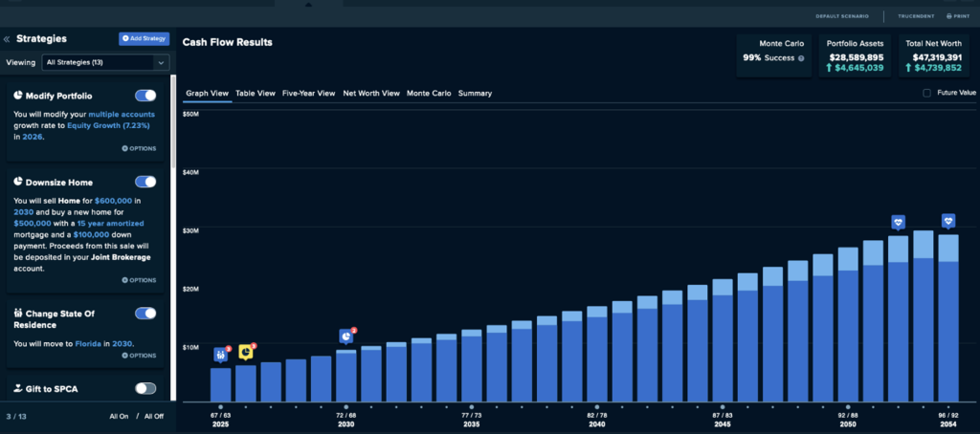Switch to the Table View tab

[x=255, y=93]
